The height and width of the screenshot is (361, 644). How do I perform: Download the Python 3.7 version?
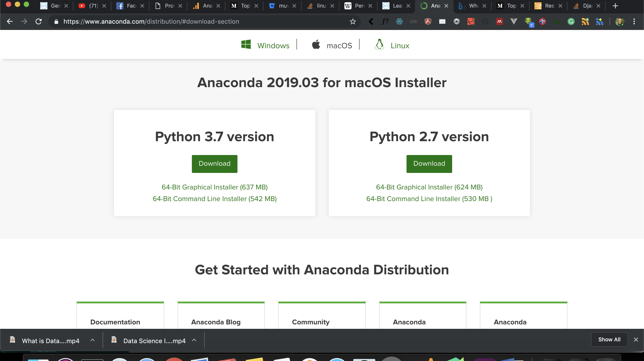(x=214, y=164)
